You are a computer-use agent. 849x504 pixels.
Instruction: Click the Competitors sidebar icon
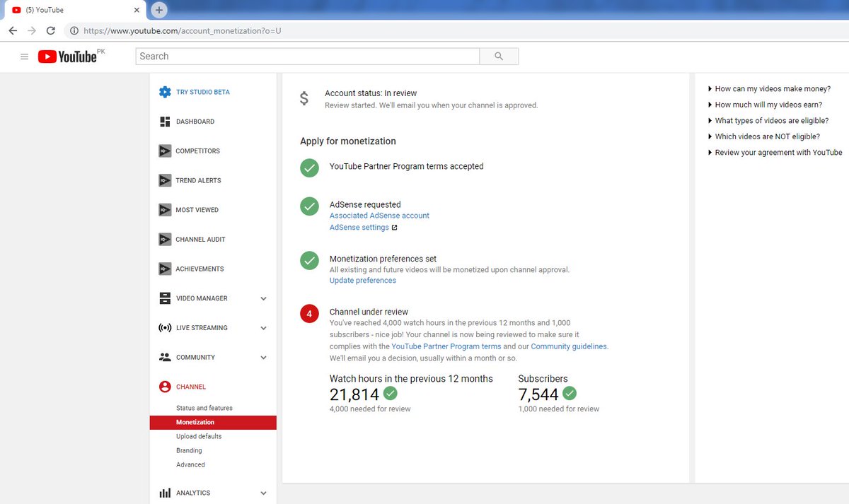[165, 151]
